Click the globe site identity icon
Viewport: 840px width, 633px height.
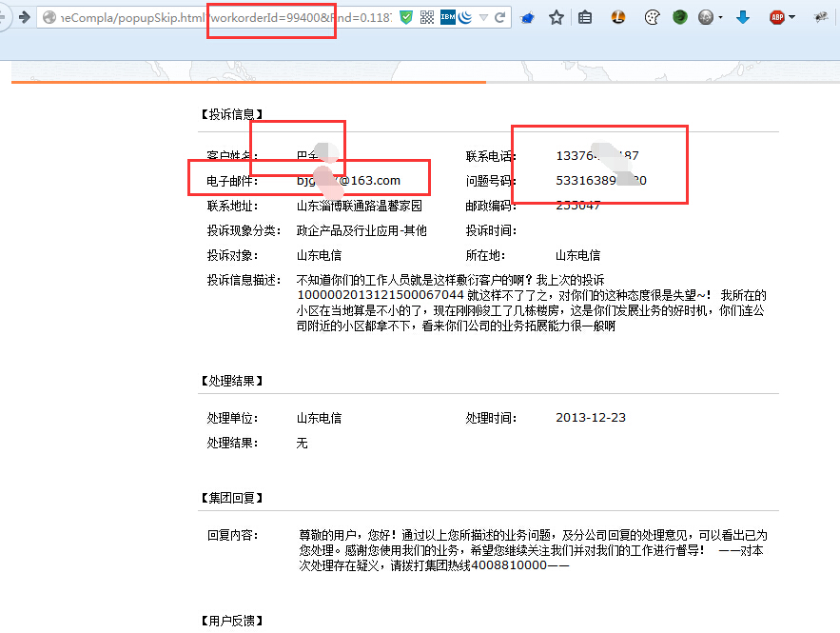(49, 18)
